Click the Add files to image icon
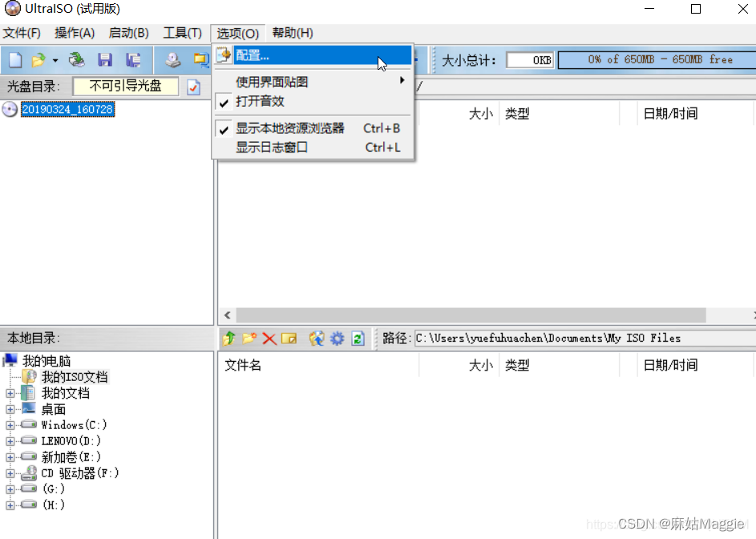The image size is (756, 539). coord(317,338)
